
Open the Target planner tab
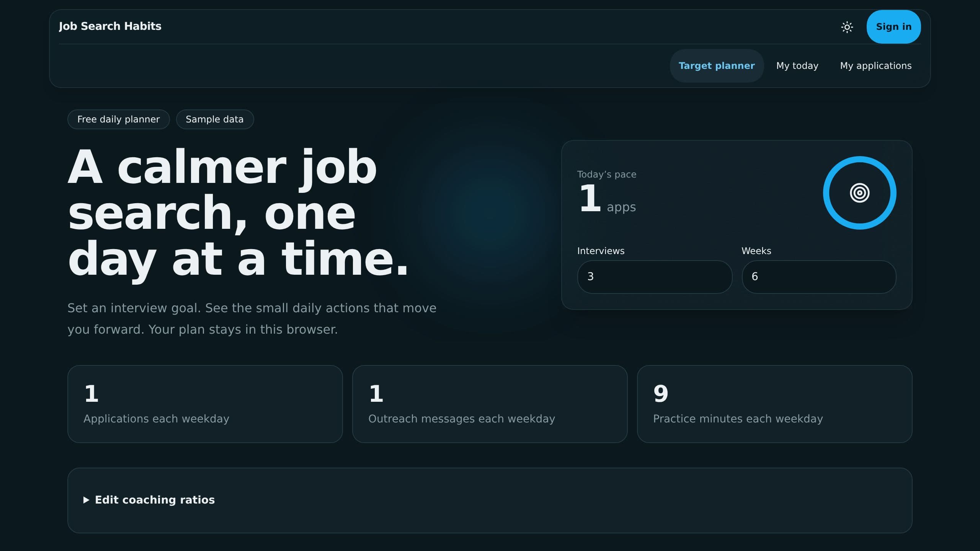coord(717,66)
